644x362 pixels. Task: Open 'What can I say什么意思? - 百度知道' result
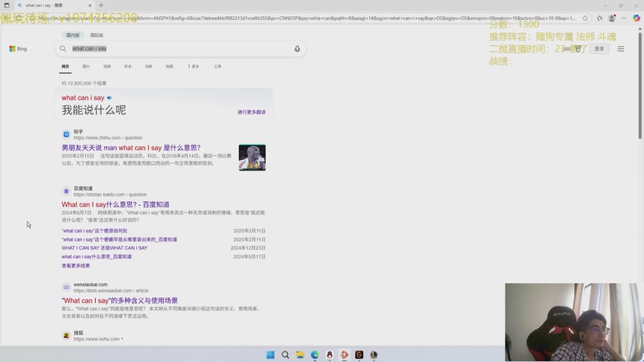click(115, 204)
